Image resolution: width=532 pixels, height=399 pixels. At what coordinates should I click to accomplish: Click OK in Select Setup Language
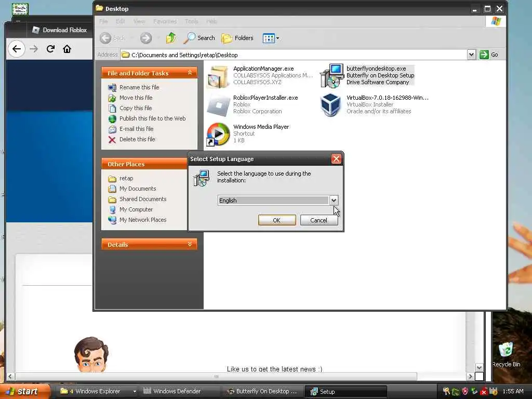pos(277,220)
